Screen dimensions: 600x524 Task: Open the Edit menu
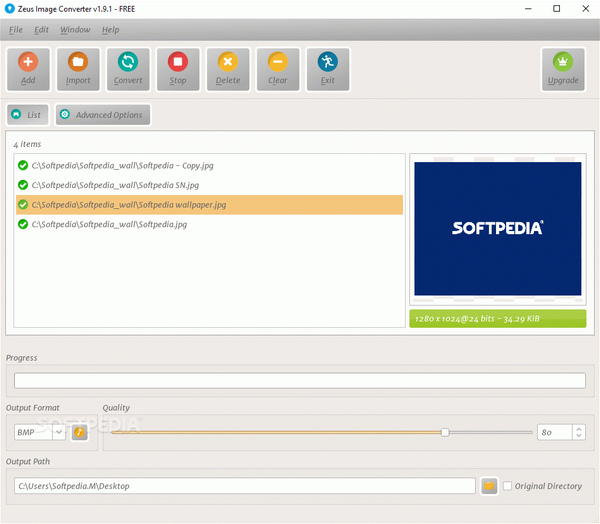41,30
